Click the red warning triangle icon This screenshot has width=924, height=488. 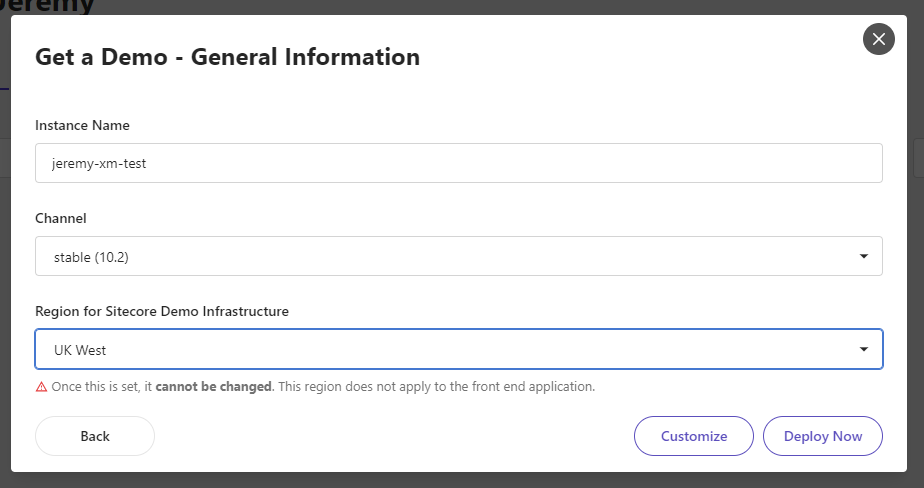41,387
